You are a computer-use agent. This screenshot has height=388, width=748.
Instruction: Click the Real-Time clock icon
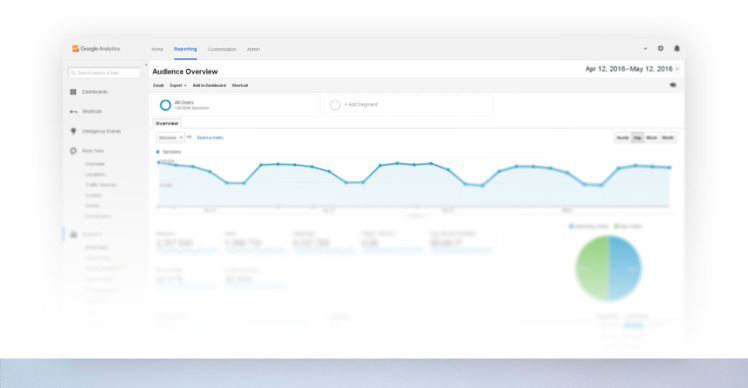click(x=73, y=151)
